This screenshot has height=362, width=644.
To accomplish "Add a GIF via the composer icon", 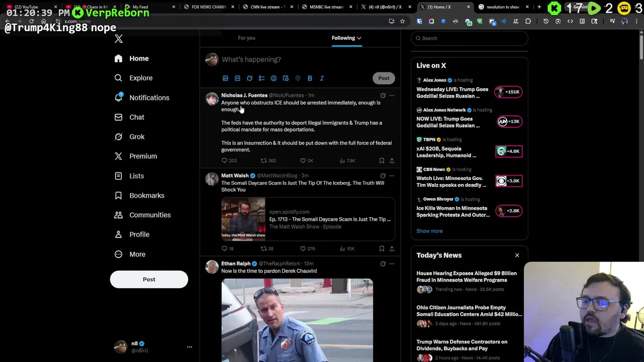I will (x=237, y=78).
